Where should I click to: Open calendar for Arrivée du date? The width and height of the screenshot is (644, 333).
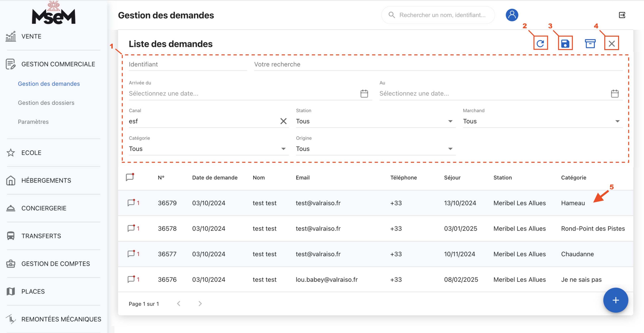coord(364,94)
